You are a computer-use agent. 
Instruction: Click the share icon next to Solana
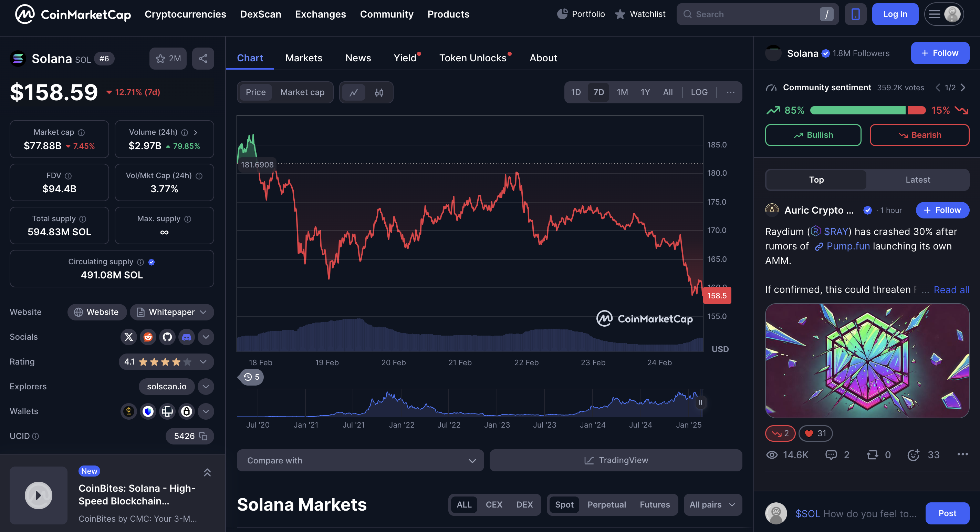click(203, 59)
